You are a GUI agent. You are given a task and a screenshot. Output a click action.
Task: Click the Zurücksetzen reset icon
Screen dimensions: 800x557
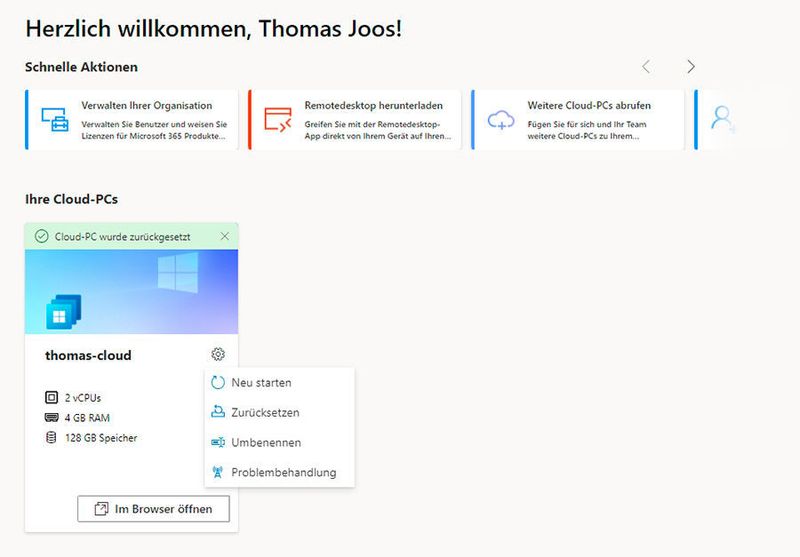(x=218, y=412)
